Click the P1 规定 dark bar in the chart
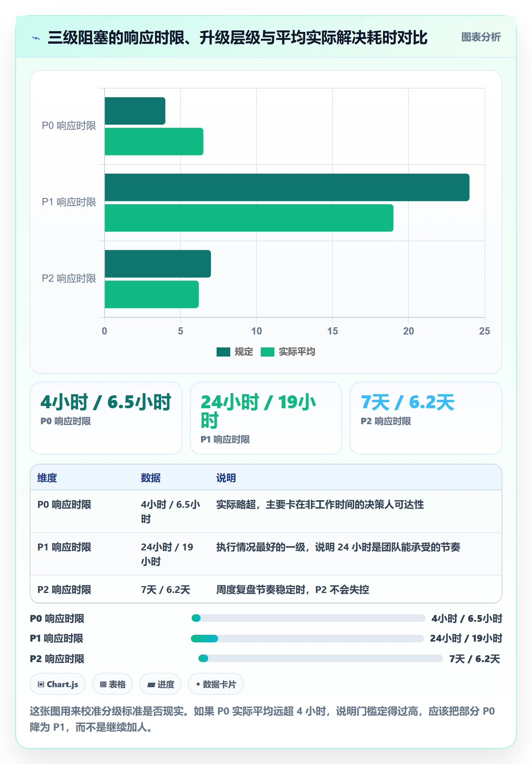The image size is (532, 764). click(x=287, y=187)
